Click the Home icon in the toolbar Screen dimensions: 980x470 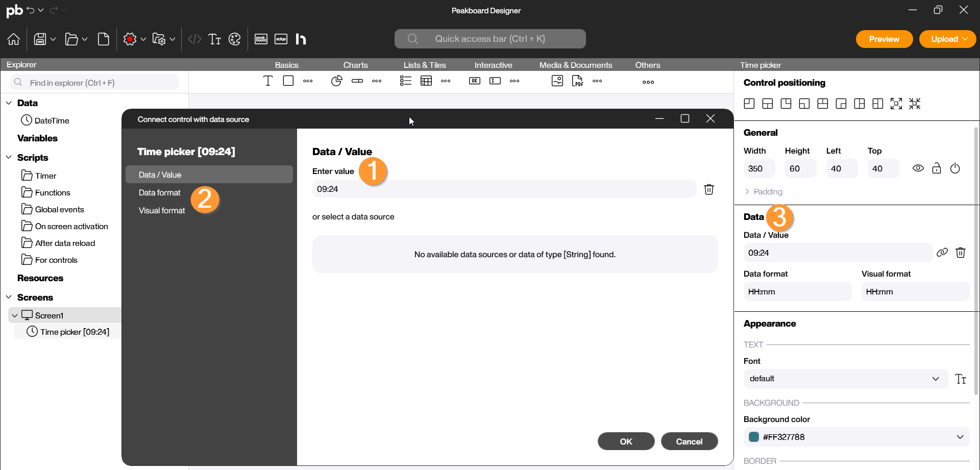point(14,39)
